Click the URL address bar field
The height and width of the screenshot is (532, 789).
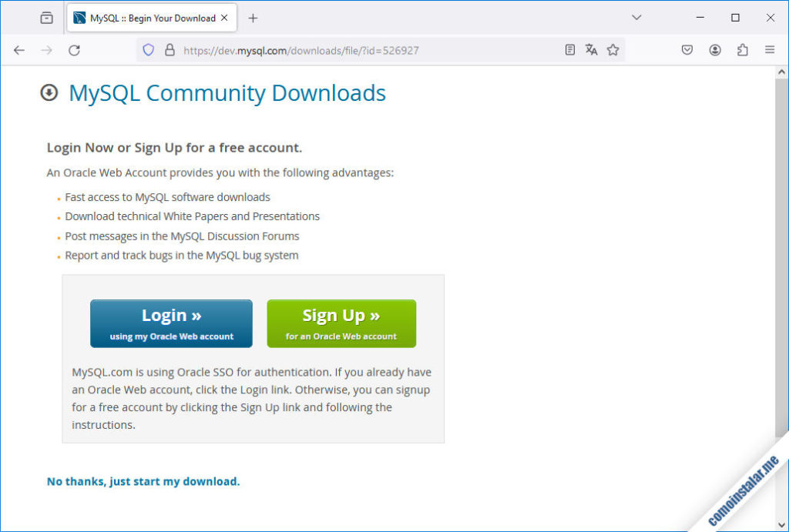coord(362,50)
